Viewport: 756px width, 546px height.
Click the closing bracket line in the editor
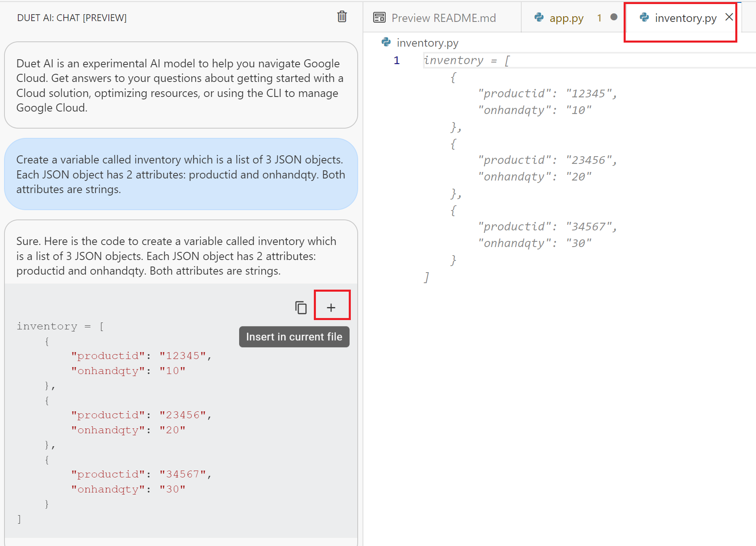point(426,277)
